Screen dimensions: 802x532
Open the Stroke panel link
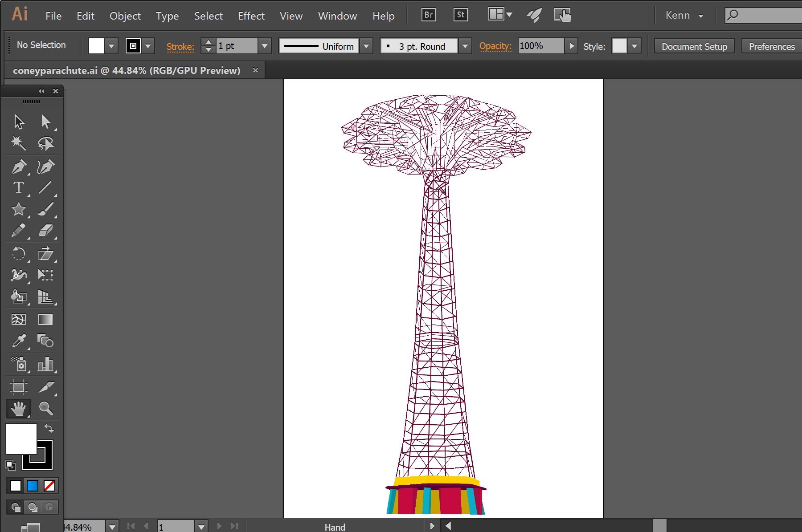(x=180, y=46)
